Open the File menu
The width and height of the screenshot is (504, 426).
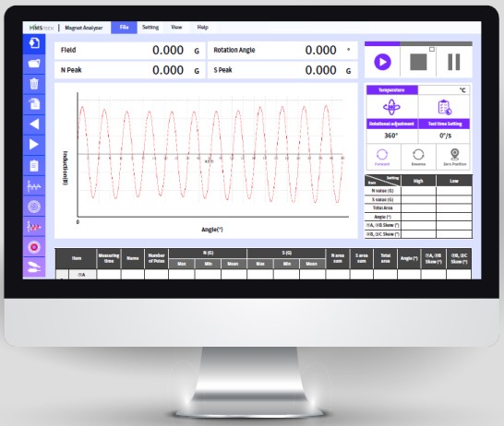click(x=124, y=28)
